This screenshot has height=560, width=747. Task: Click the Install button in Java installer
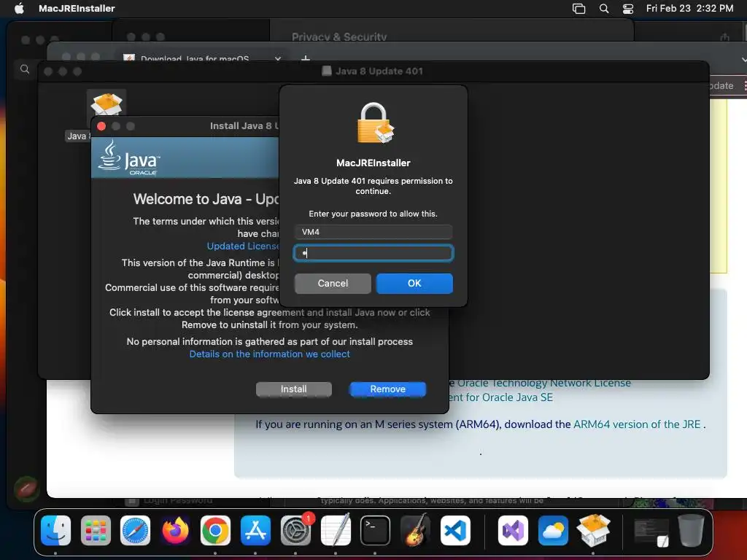[293, 389]
